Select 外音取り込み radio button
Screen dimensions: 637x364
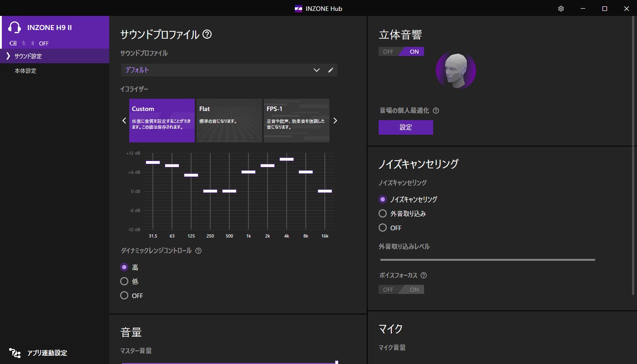tap(383, 213)
